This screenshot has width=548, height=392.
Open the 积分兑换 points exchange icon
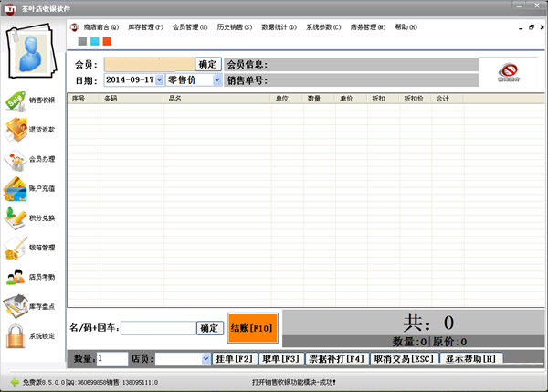point(16,218)
